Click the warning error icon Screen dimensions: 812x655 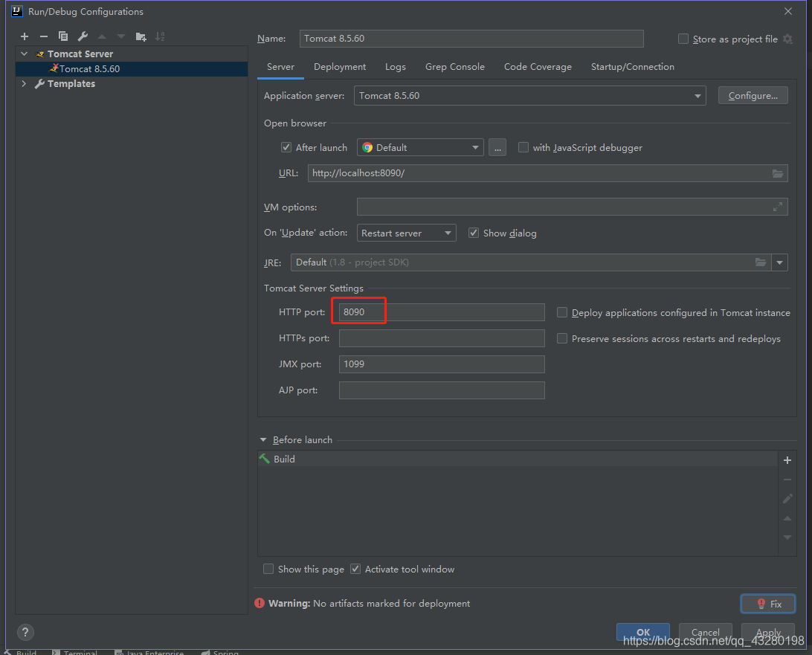[260, 603]
